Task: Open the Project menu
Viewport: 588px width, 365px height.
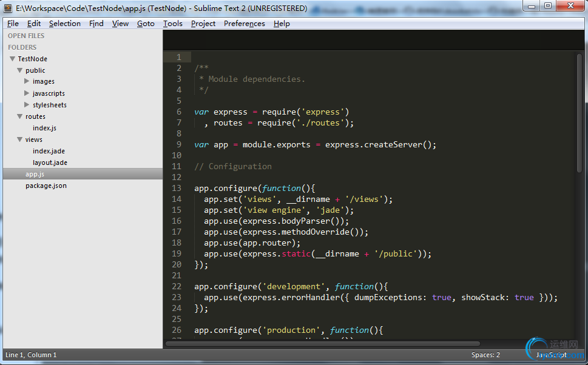Action: coord(203,24)
